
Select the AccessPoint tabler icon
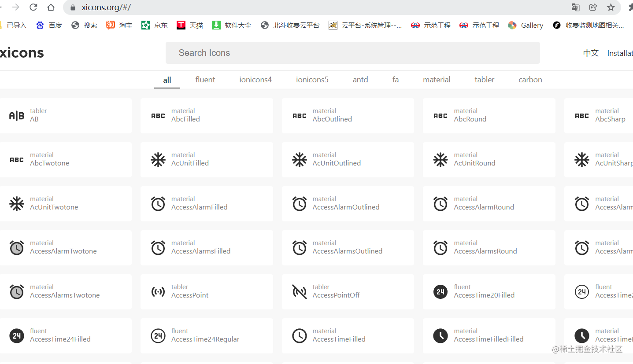158,292
